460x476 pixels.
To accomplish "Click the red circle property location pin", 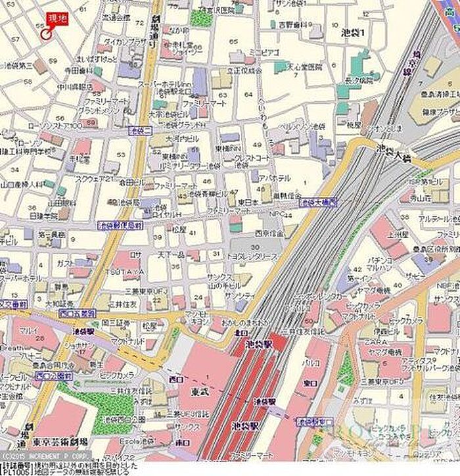I will [x=45, y=34].
